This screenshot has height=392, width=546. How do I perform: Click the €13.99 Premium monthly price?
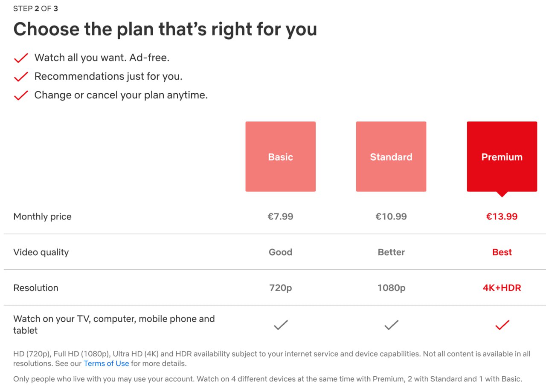click(x=502, y=216)
